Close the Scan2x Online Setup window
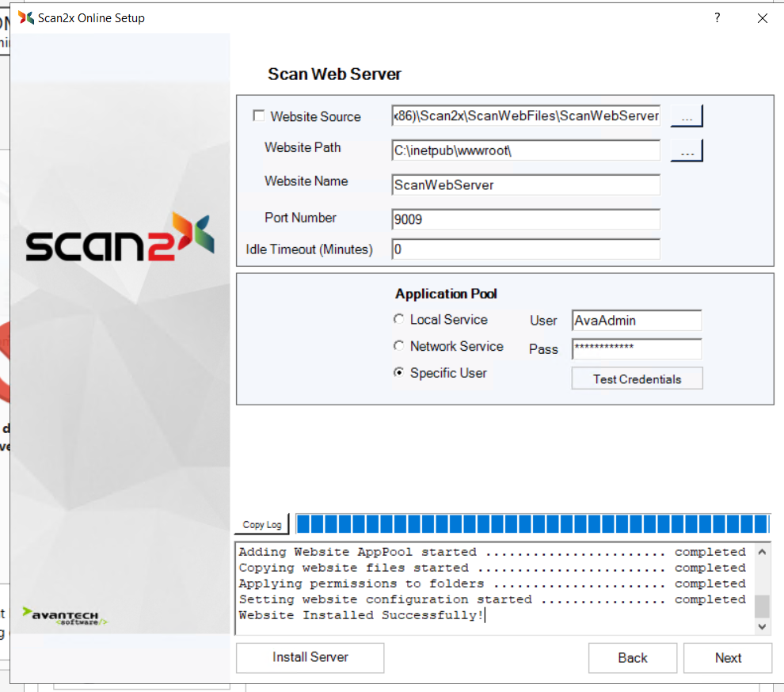Viewport: 784px width, 692px height. [x=763, y=18]
